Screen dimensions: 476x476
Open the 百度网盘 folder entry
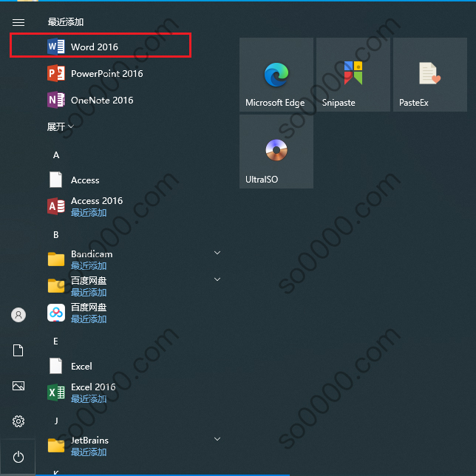coord(132,286)
